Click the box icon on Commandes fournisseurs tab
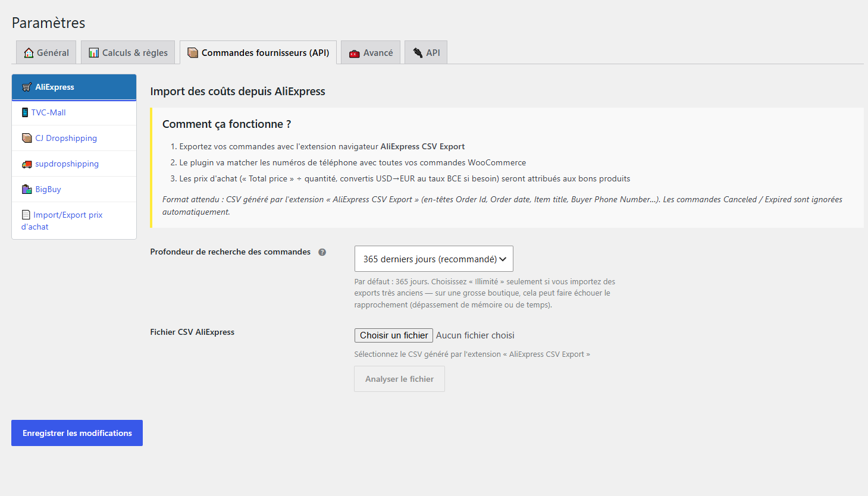Screen dimensions: 868x496 click(193, 53)
